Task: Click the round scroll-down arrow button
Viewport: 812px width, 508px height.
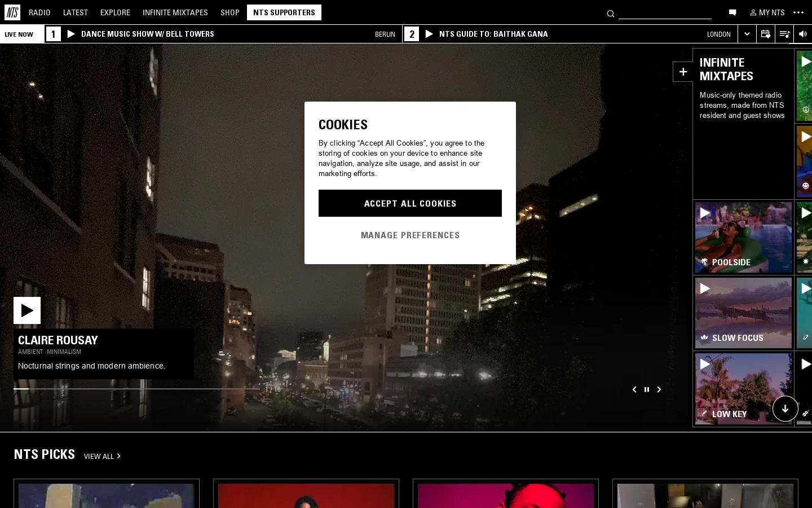Action: point(785,409)
